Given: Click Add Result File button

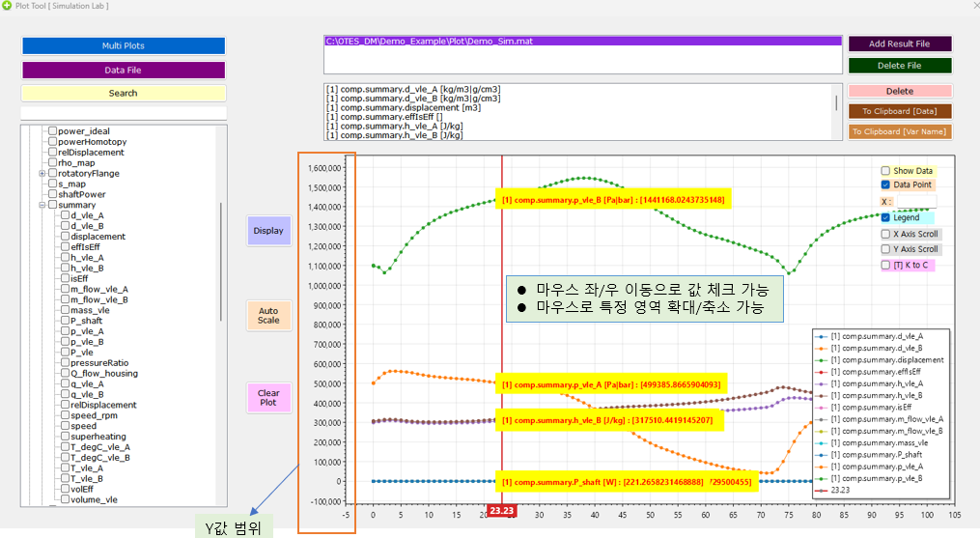Looking at the screenshot, I should click(899, 43).
